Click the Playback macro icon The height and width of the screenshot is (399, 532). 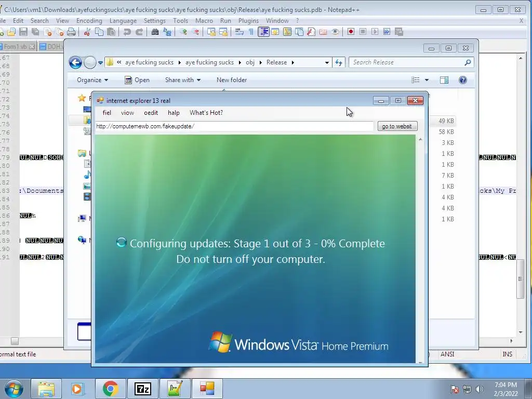[x=375, y=32]
